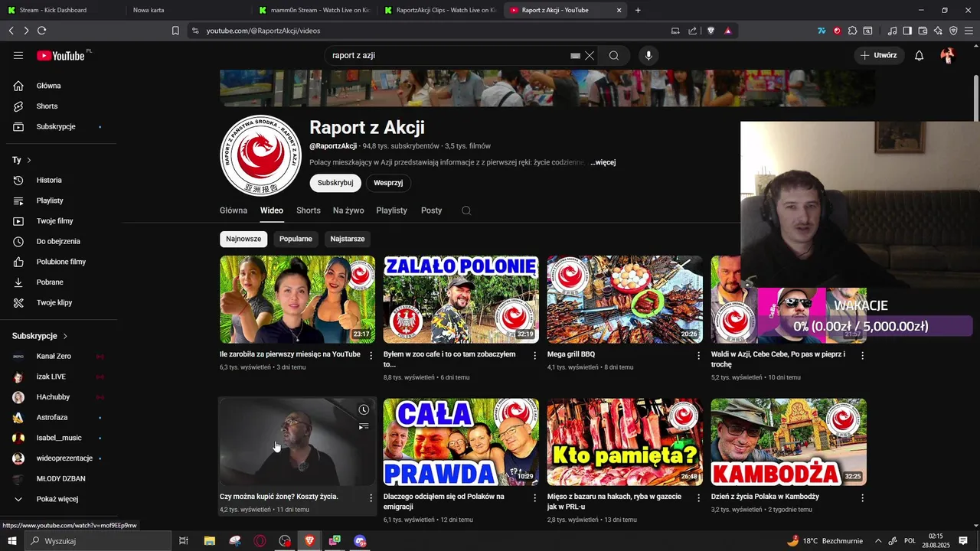This screenshot has width=980, height=551.
Task: Expand the Ty section chevron
Action: [29, 160]
